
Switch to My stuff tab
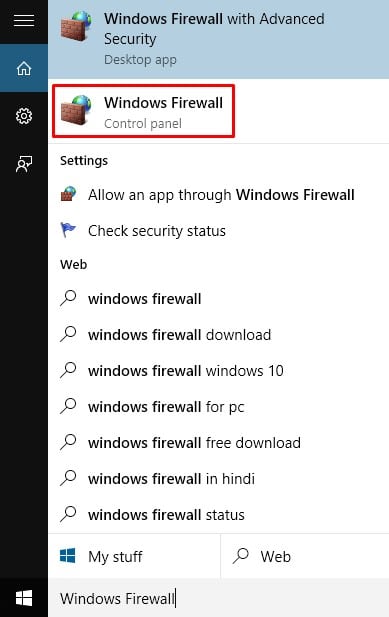[x=134, y=556]
